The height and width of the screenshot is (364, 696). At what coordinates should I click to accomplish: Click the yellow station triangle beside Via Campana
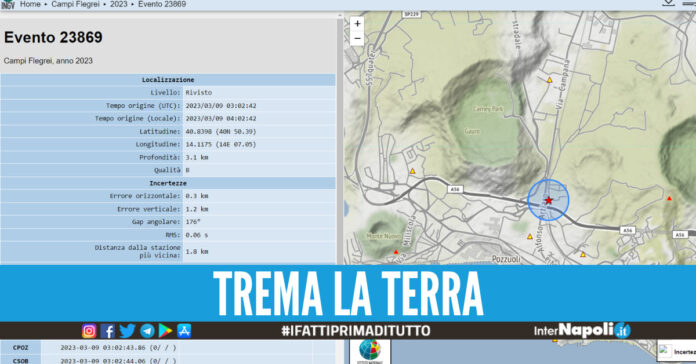click(550, 80)
